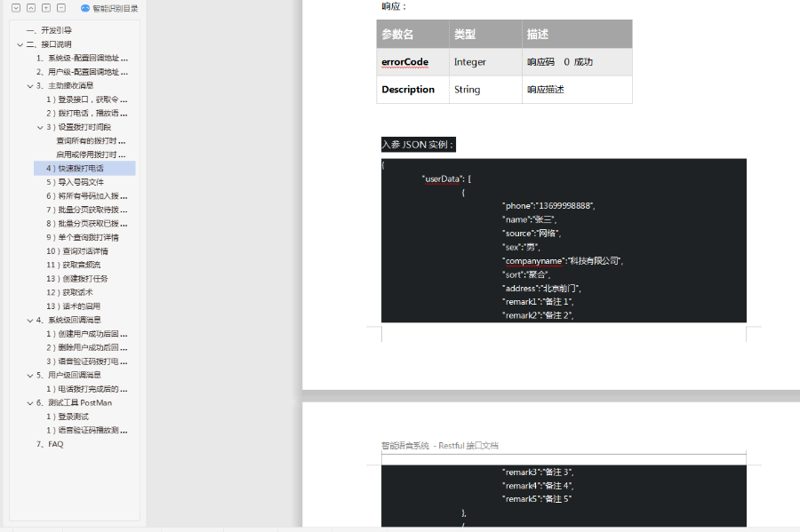Collapse the 3)设置拨打时间段 chevron
This screenshot has height=532, width=800.
pos(40,127)
